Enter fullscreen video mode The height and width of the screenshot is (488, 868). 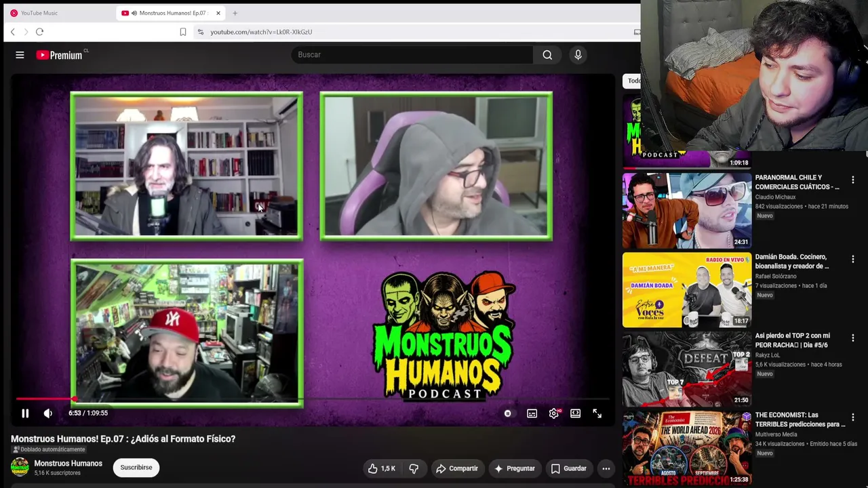pos(597,413)
